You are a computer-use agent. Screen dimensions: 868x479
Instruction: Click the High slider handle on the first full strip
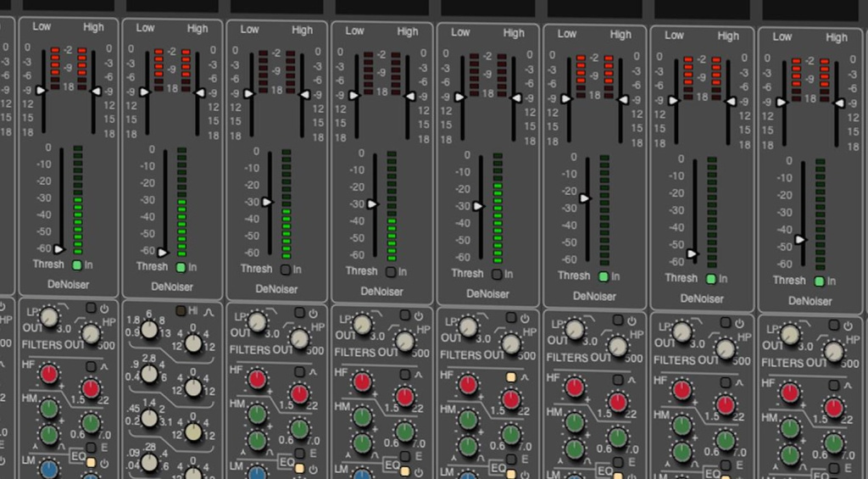95,91
